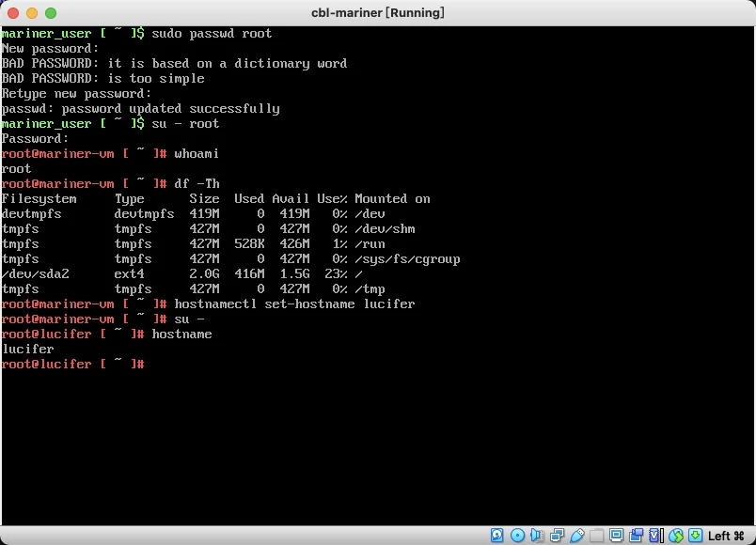This screenshot has height=545, width=756.
Task: Click the 'hostname' command text
Action: (181, 334)
